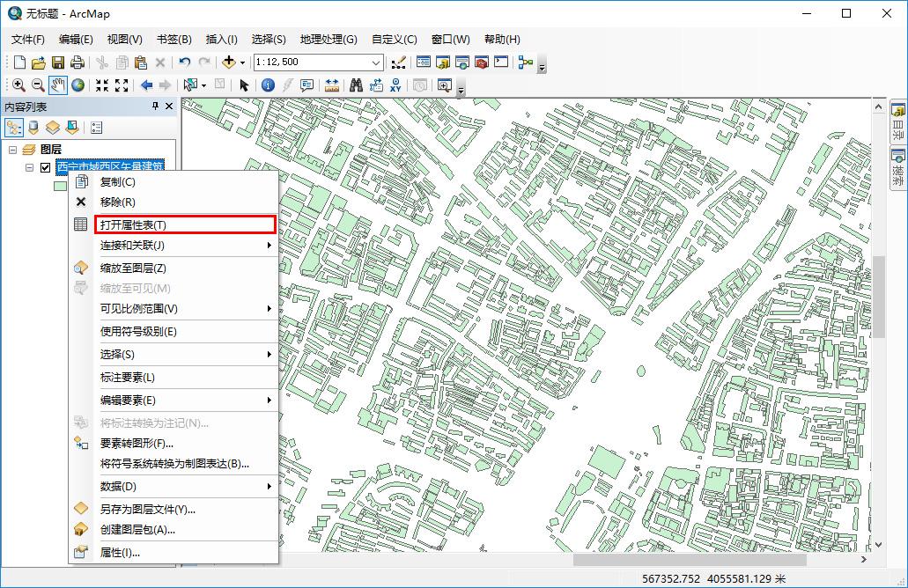Close the 内容列表 panel
This screenshot has height=588, width=908.
(x=169, y=106)
